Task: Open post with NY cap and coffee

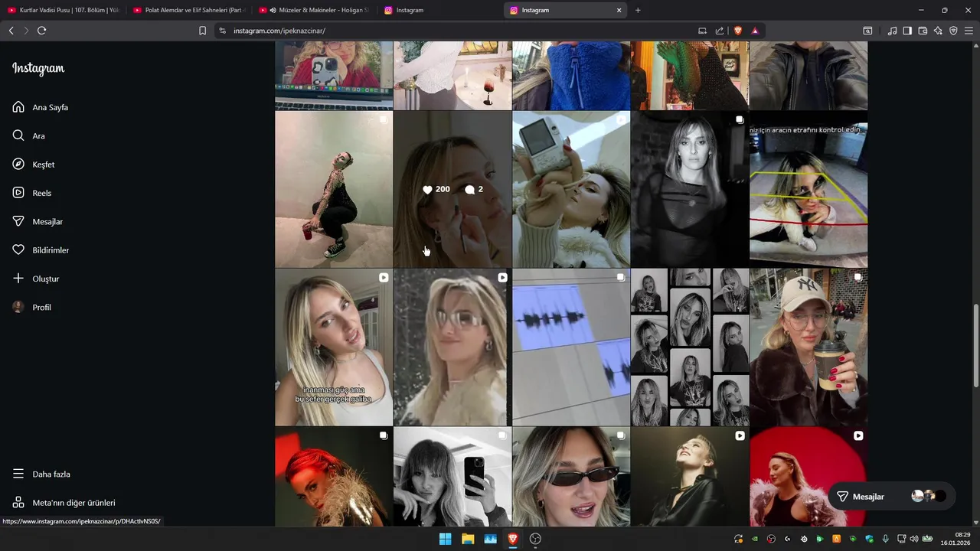Action: coord(808,347)
